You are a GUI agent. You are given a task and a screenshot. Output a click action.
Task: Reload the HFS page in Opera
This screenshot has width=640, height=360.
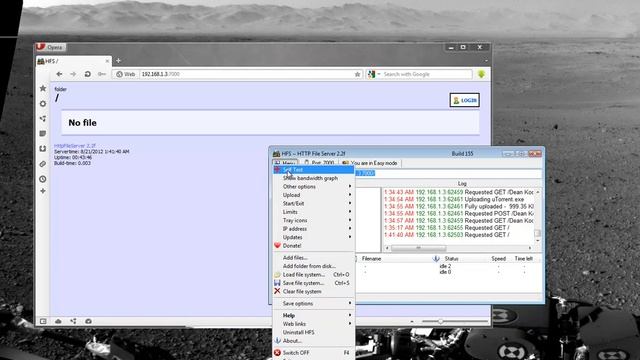click(87, 74)
